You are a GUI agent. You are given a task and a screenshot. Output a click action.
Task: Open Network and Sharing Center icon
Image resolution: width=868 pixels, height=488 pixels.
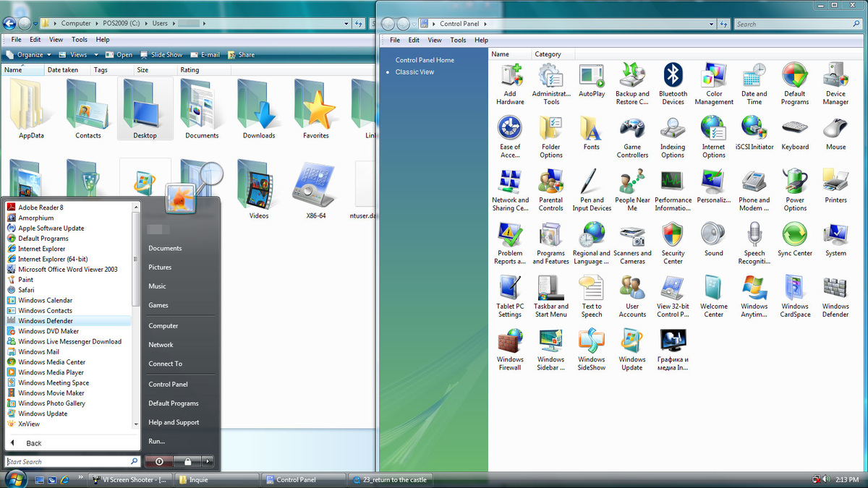tap(510, 190)
